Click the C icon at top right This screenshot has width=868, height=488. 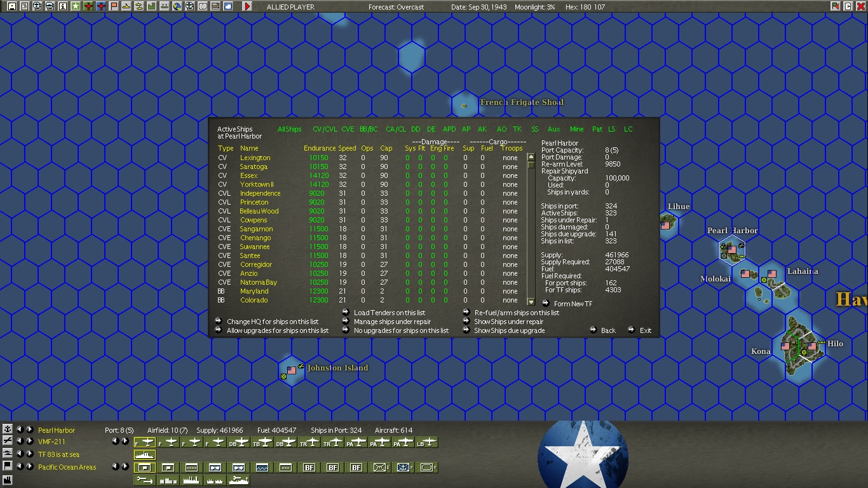click(x=848, y=6)
